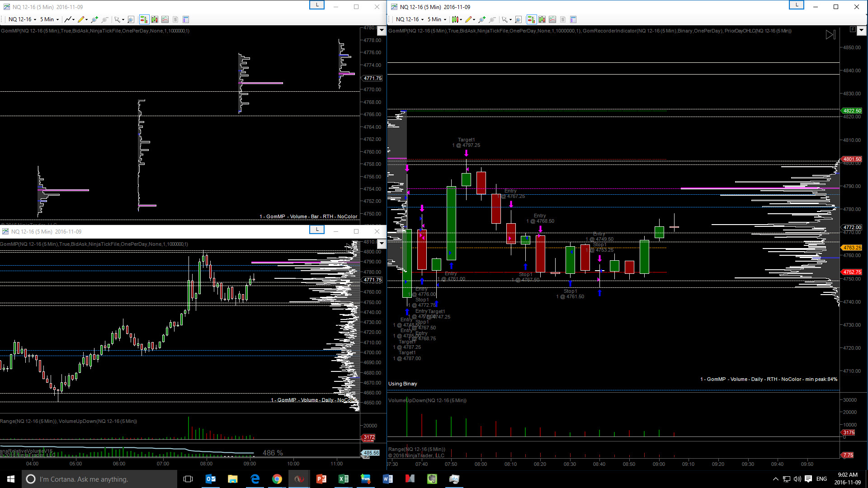Click zoom out icon in right chart toolbar
Viewport: 868px width, 488px height.
[x=492, y=19]
